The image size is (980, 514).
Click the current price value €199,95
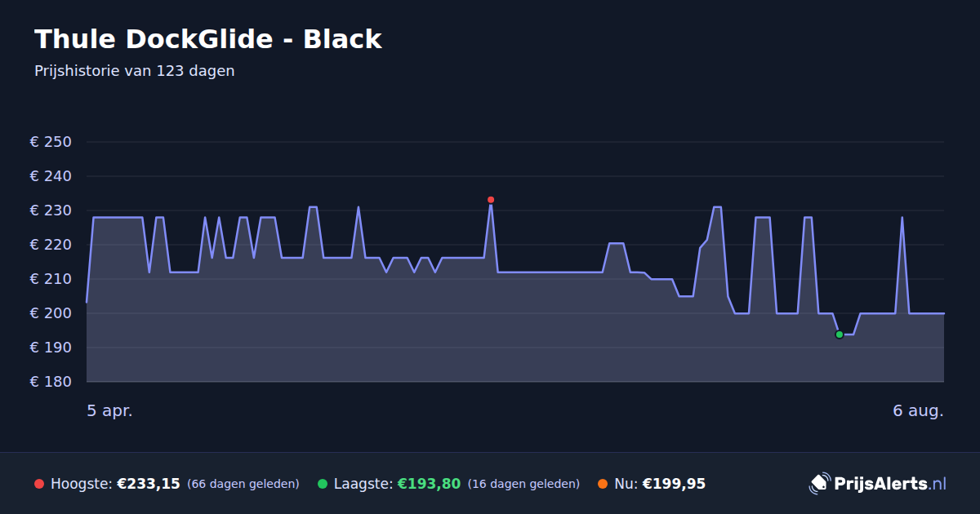point(674,484)
